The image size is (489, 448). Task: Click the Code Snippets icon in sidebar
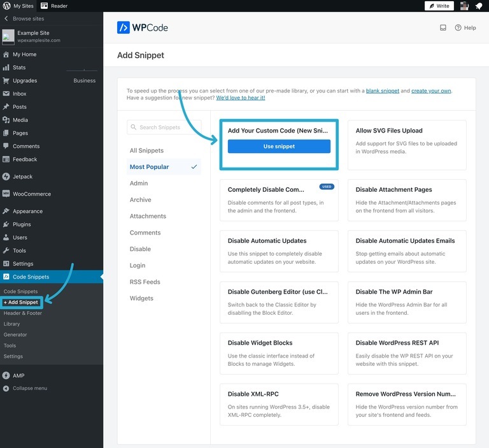(6, 277)
